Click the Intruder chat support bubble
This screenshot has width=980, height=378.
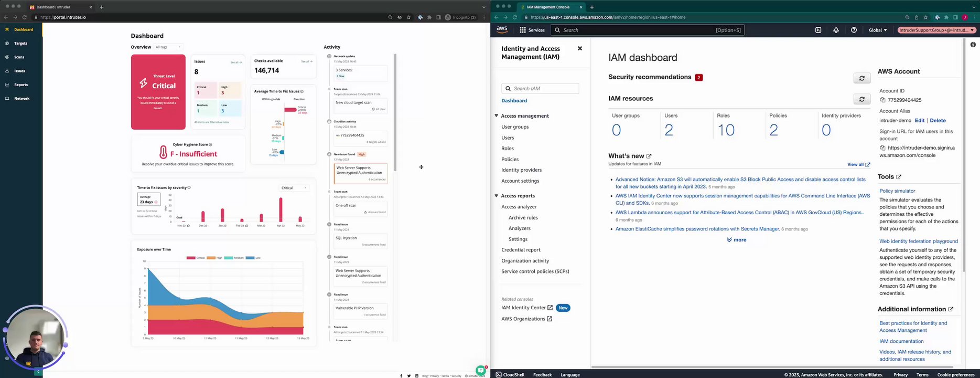pos(480,370)
